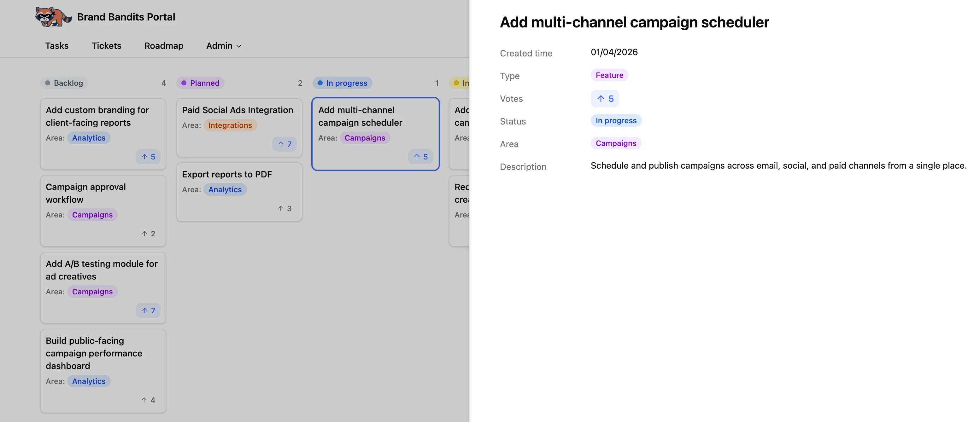
Task: Edit the Created time date field
Action: [x=614, y=52]
